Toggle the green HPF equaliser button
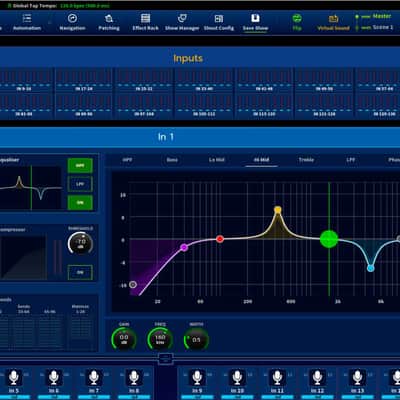 point(80,166)
